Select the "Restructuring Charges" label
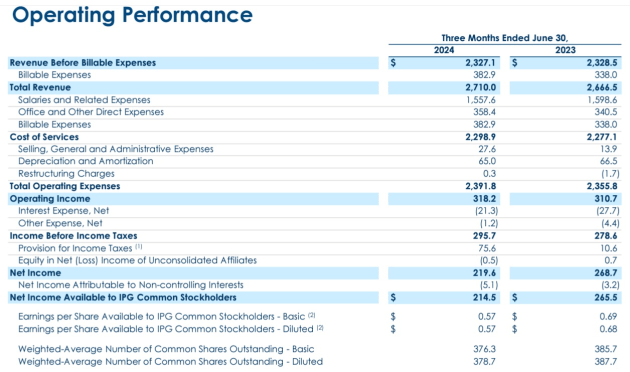The height and width of the screenshot is (372, 630). coord(66,174)
